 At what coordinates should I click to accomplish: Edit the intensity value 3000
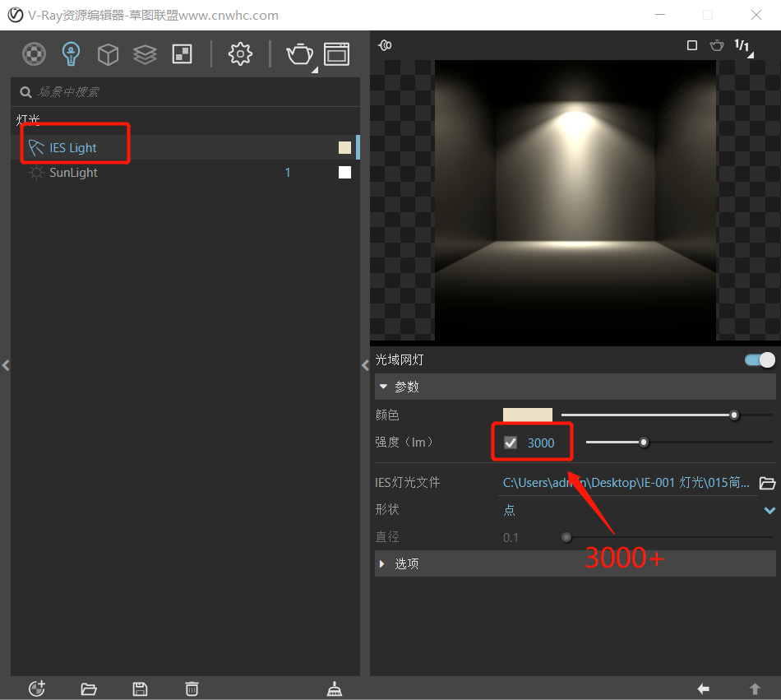coord(541,443)
